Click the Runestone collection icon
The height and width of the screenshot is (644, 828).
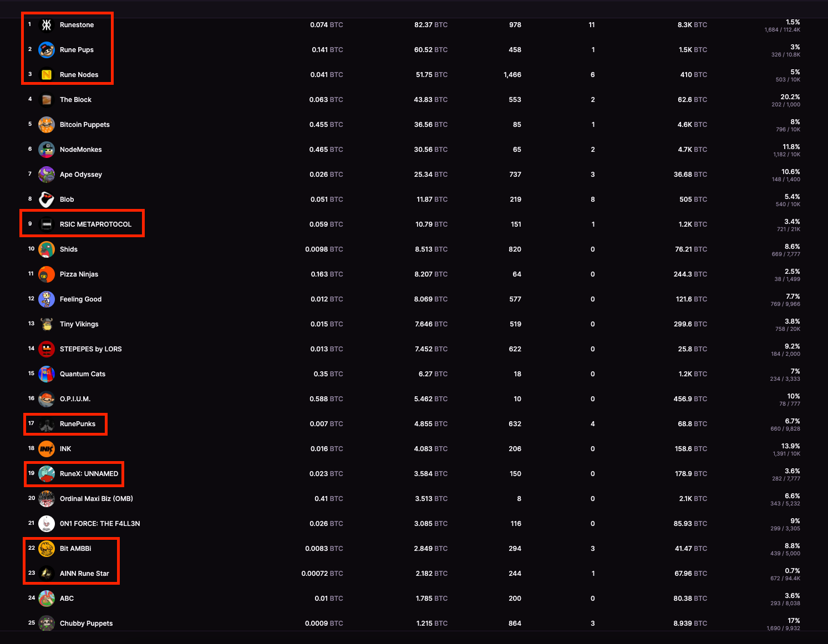[x=47, y=25]
